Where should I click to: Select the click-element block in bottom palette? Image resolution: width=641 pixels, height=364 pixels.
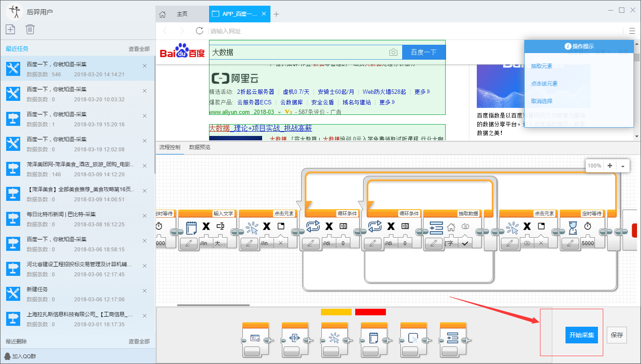pyautogui.click(x=334, y=339)
